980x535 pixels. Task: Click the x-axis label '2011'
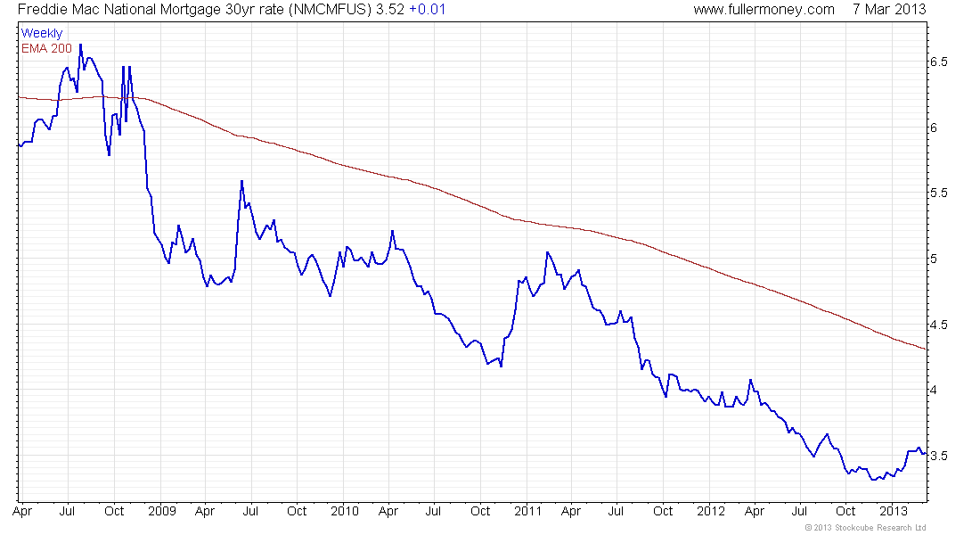[x=527, y=511]
